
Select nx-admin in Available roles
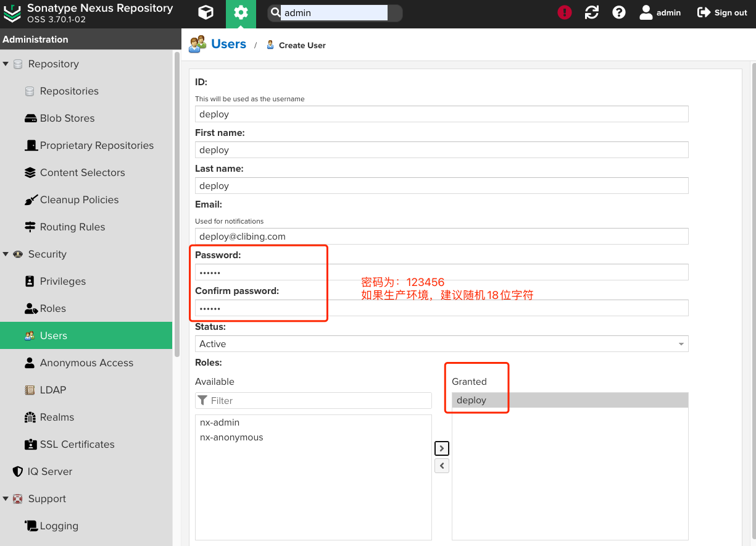tap(220, 422)
